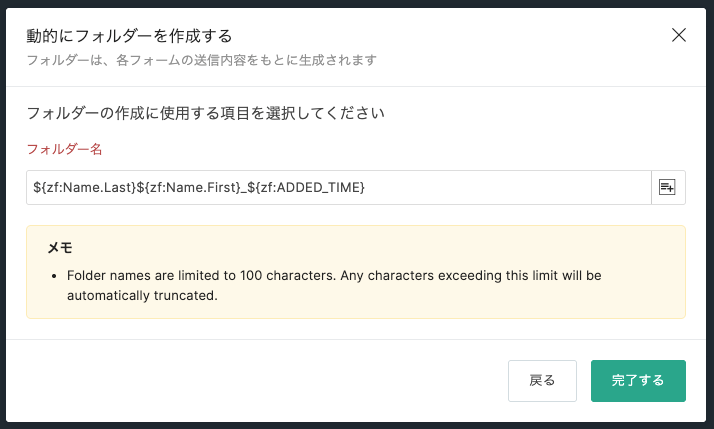Viewport: 714px width, 429px height.
Task: Click empty space inside folder name field
Action: tap(505, 187)
